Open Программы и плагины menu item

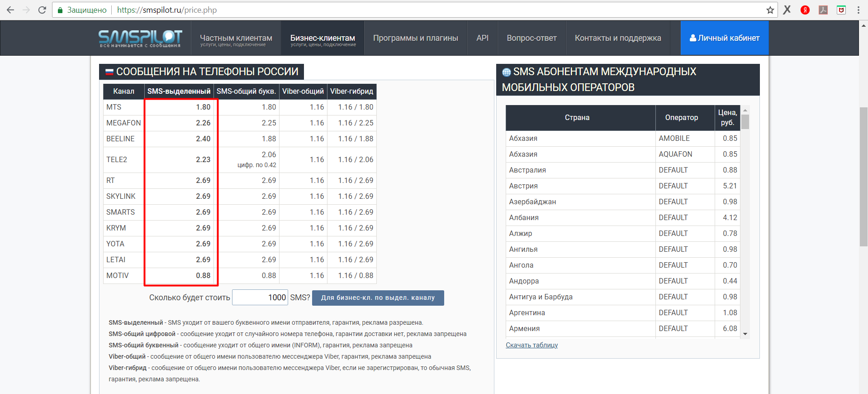point(416,38)
